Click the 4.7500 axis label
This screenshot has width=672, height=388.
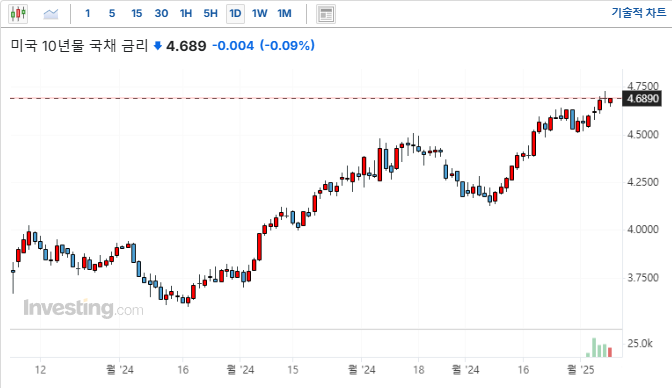642,86
